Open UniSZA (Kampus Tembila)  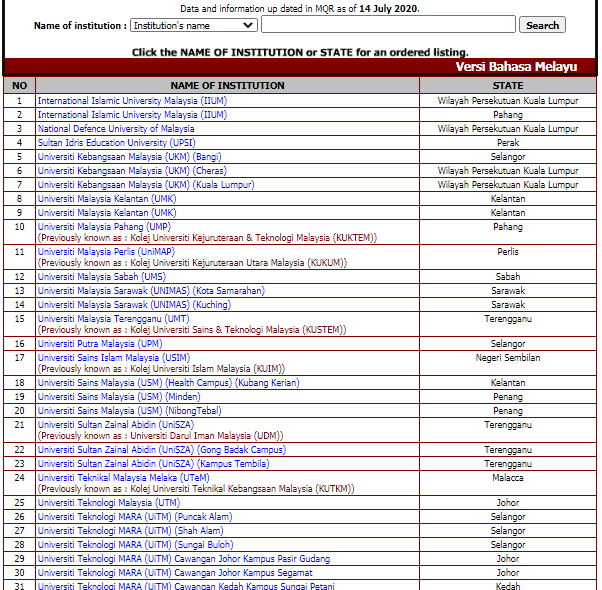154,464
